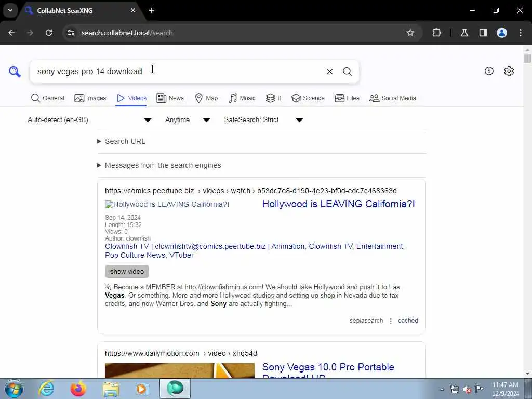Launch Internet Explorer from taskbar
This screenshot has width=532, height=399.
click(x=46, y=389)
